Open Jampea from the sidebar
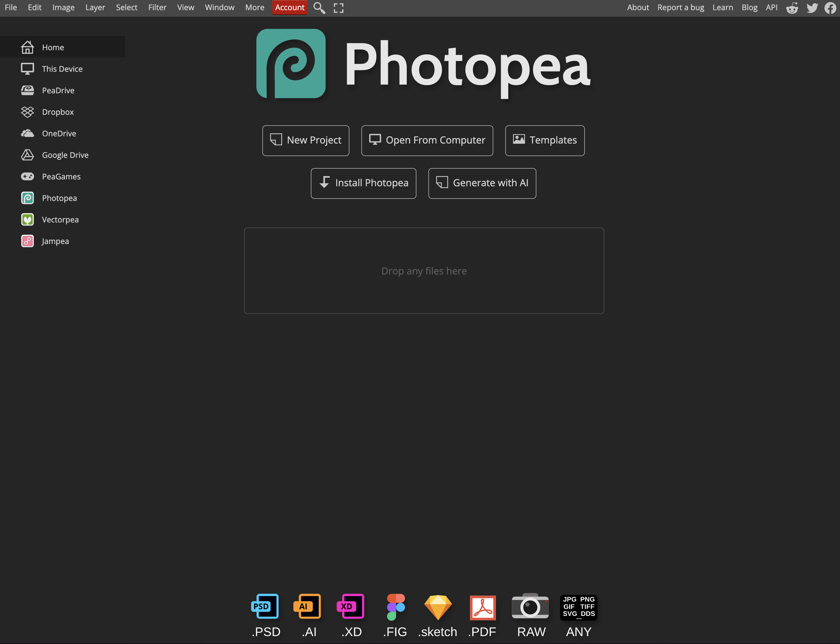 tap(55, 241)
